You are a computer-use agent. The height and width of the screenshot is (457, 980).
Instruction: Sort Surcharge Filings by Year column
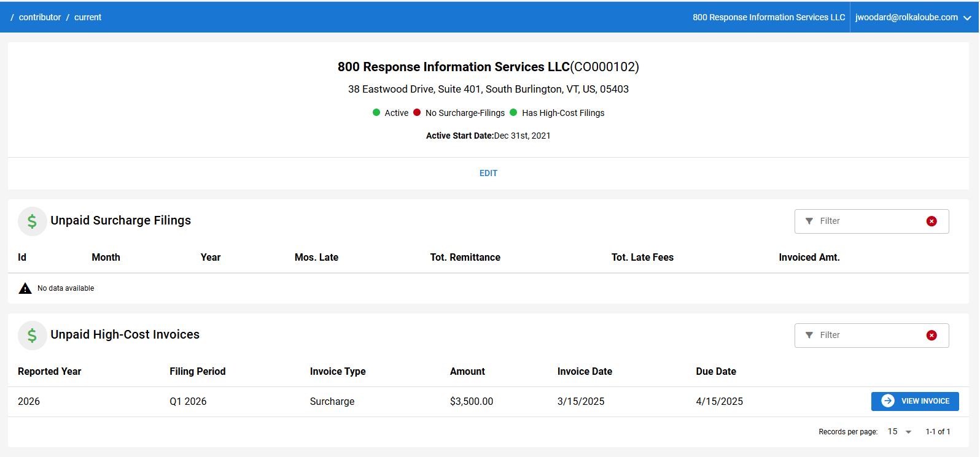click(211, 258)
